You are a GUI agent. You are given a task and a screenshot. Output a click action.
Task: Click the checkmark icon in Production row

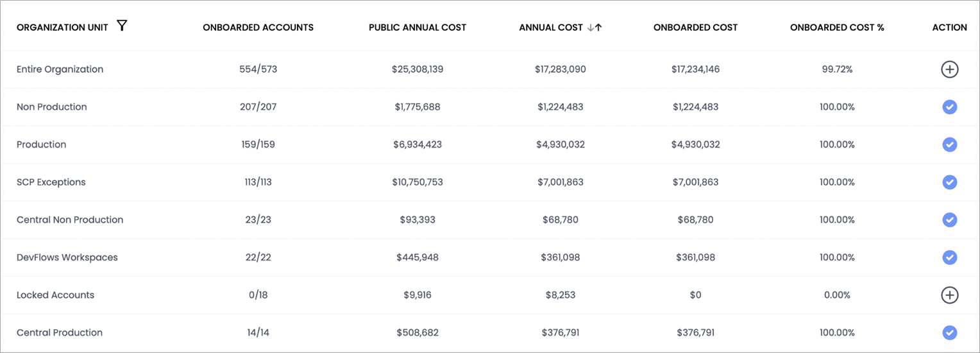pos(949,144)
